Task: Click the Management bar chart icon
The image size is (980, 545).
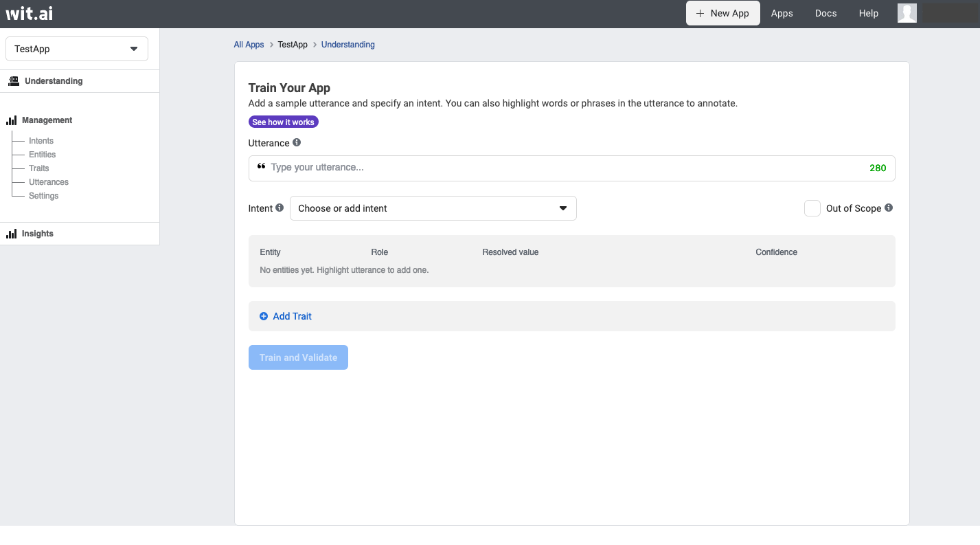Action: [x=11, y=120]
